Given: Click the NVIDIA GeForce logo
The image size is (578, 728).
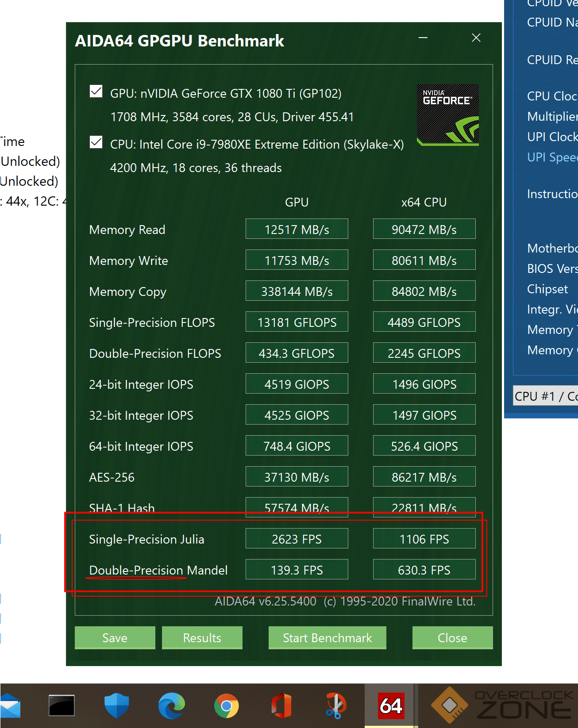Looking at the screenshot, I should pos(447,115).
